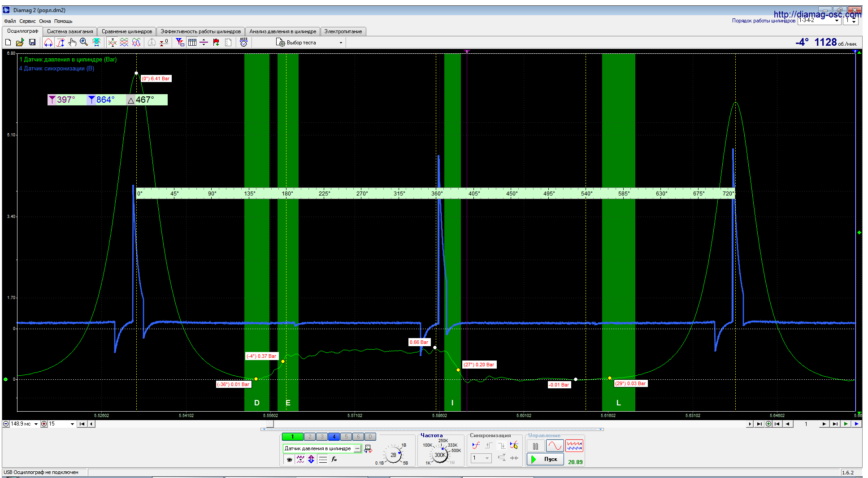The width and height of the screenshot is (868, 478).
Task: Click the 2В voltage range knob
Action: click(x=393, y=455)
